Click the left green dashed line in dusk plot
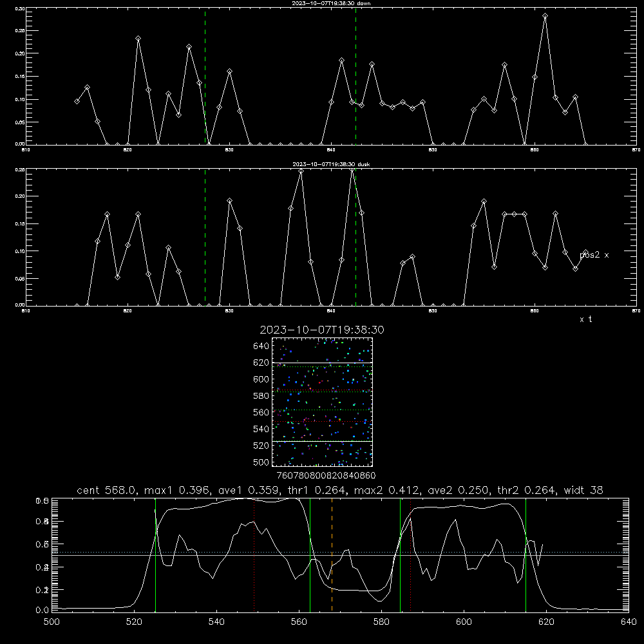644x644 pixels. 205,238
